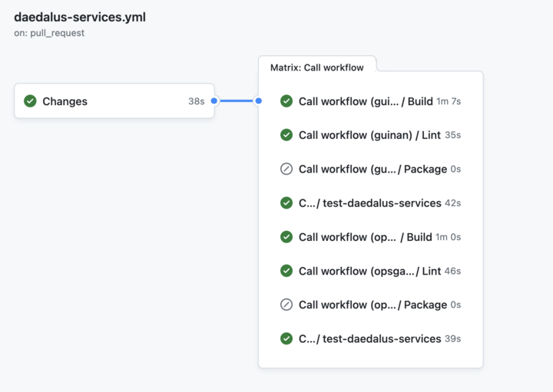The width and height of the screenshot is (553, 392).
Task: Click success icon for 1m 0s Build job
Action: pos(286,237)
